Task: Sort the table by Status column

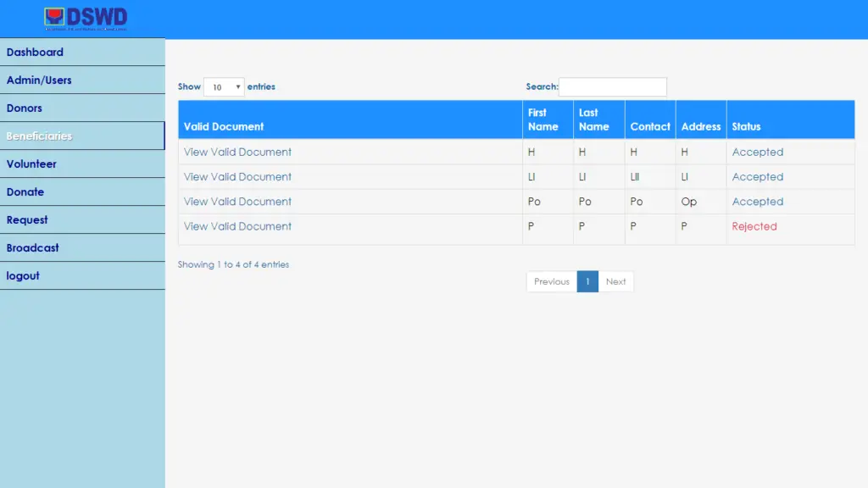Action: (x=747, y=126)
